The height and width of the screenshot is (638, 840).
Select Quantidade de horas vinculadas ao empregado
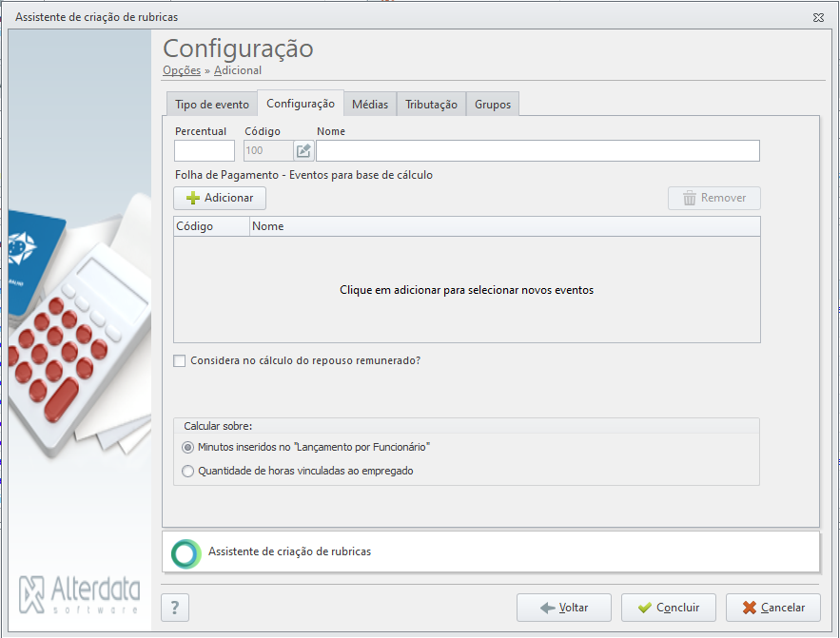click(x=187, y=471)
